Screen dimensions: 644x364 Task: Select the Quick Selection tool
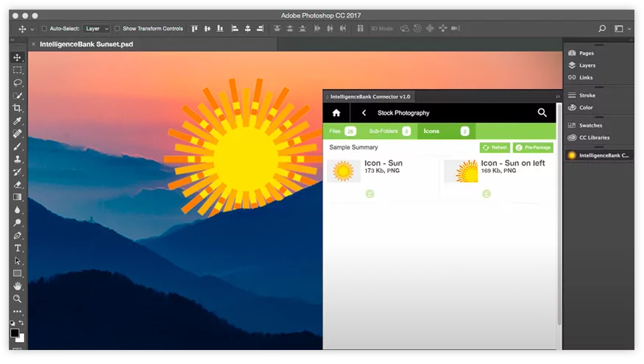(x=17, y=96)
